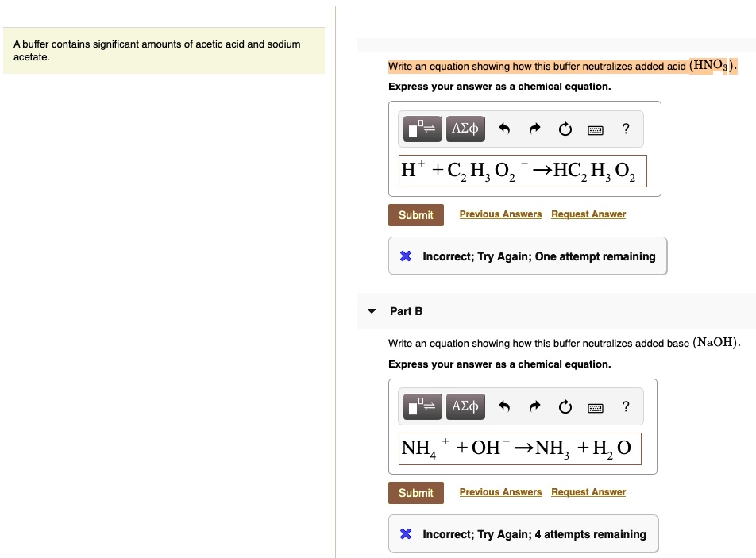Redo the last edit in Part A editor
The width and height of the screenshot is (756, 558).
(534, 129)
